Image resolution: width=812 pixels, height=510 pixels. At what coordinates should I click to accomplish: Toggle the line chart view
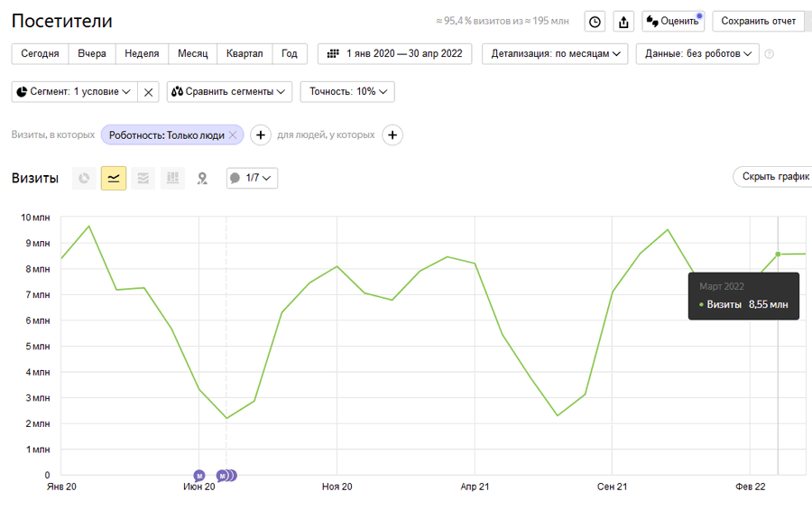point(114,178)
